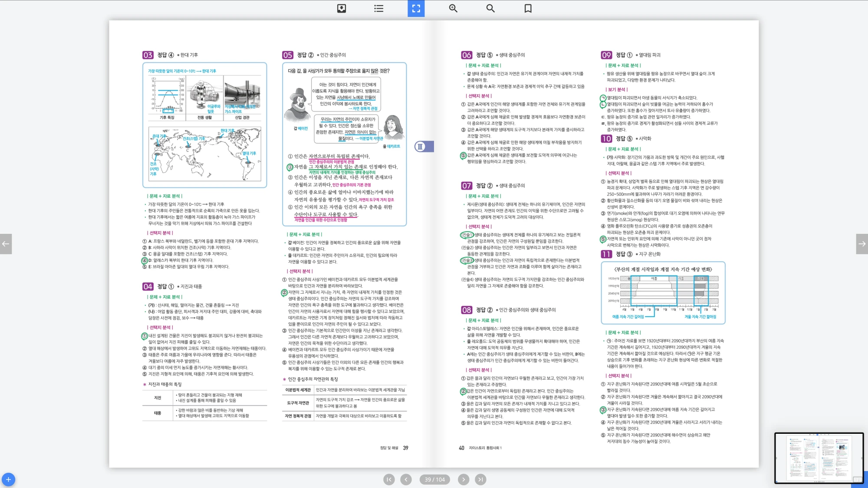Click the 한대 기후 diagram image
This screenshot has height=488, width=868.
pos(205,98)
